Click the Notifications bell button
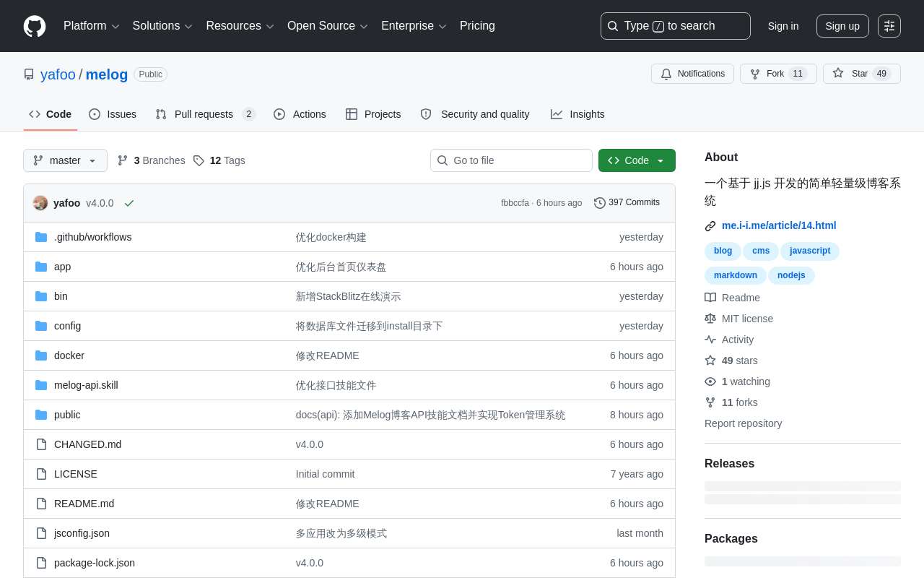Screen dimensions: 924x578 pos(692,74)
